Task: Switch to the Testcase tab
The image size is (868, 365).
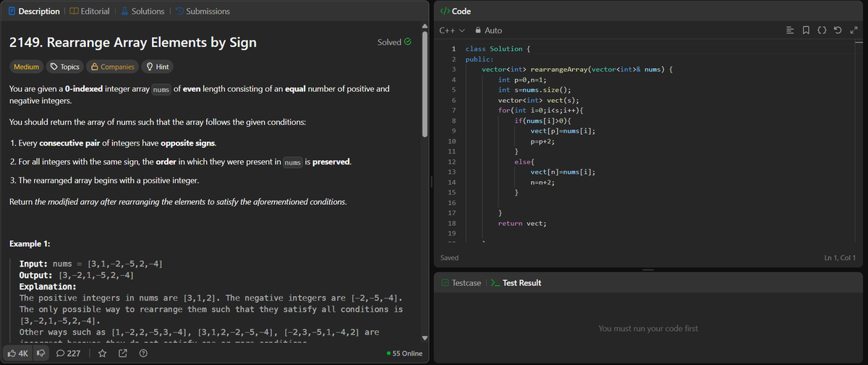Action: click(x=461, y=282)
